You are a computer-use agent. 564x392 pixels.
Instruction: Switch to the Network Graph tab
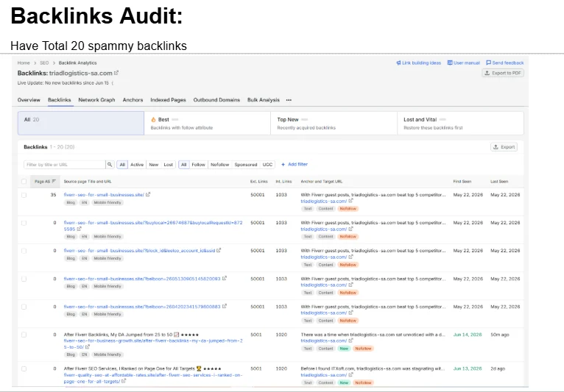click(96, 100)
